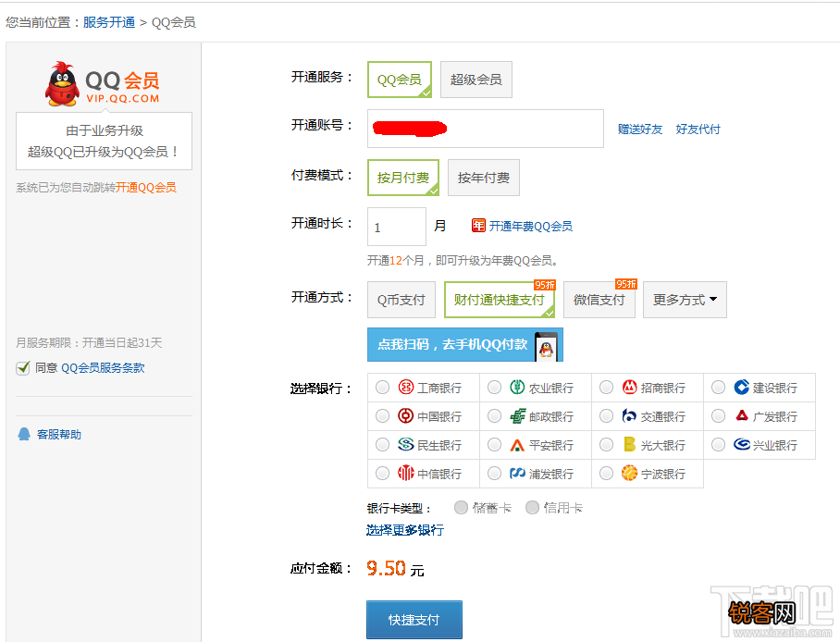The width and height of the screenshot is (840, 642).
Task: Click the orange 开通QQ会员 link
Action: coord(146,188)
